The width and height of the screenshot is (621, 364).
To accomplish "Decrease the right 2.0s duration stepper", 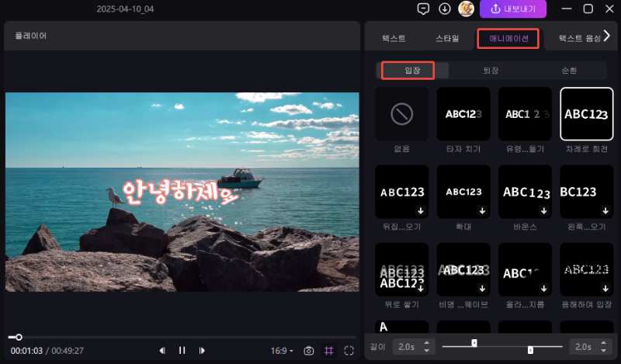I will (x=603, y=350).
